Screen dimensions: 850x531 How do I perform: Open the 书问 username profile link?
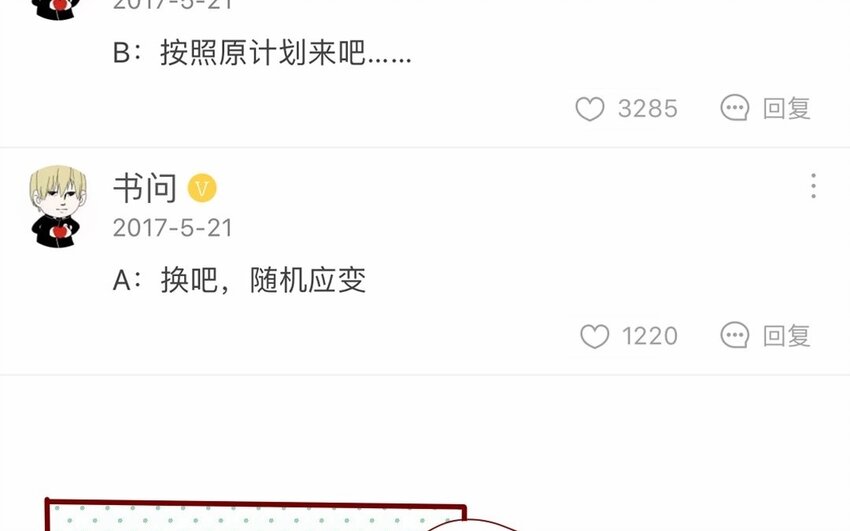(145, 188)
